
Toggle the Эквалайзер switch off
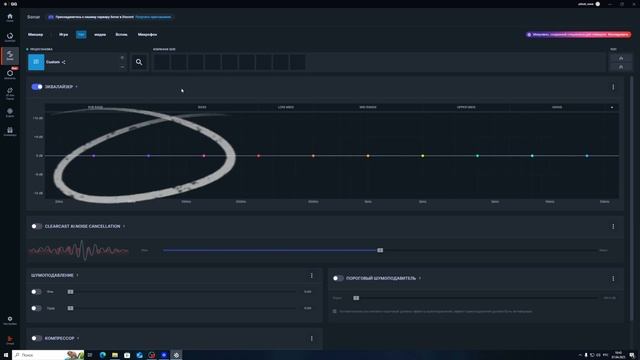coord(37,87)
